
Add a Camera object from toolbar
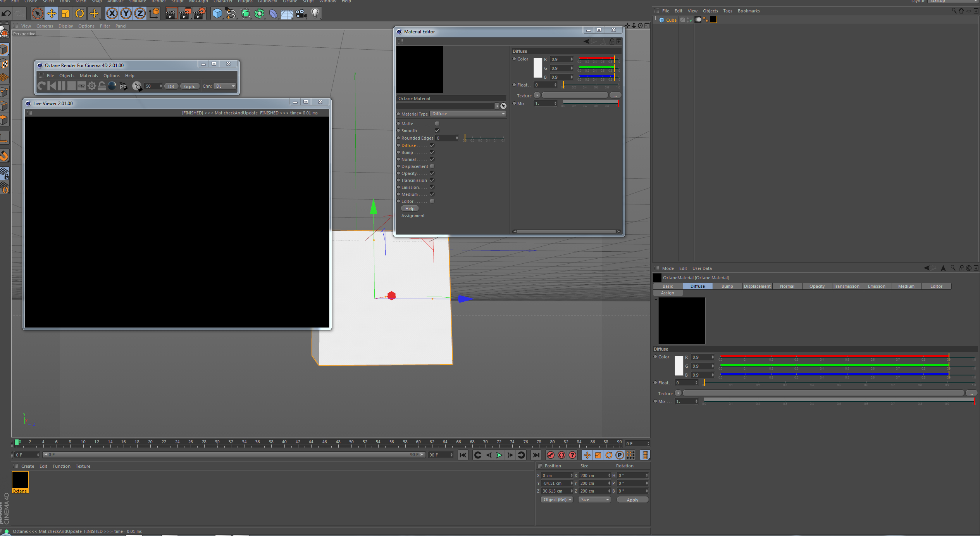pos(301,14)
